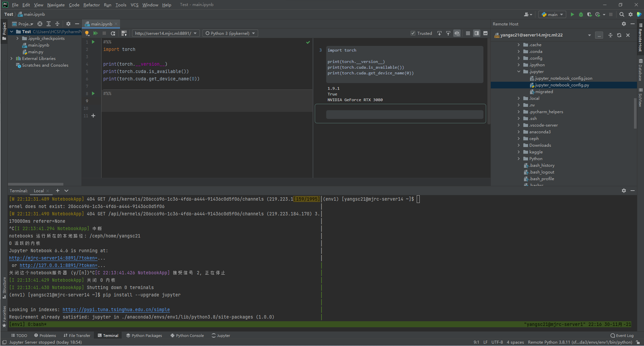Screen dimensions: 644x346
Task: Add a new cell with plus icon
Action: (93, 116)
